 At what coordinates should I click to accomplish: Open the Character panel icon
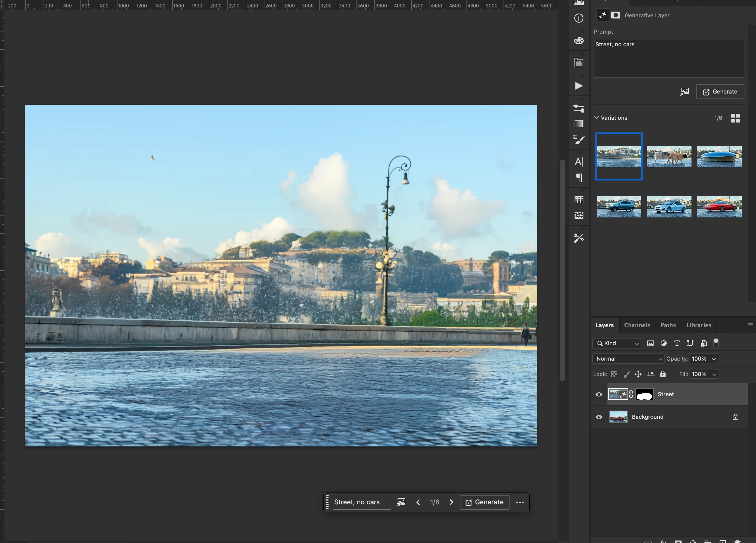tap(579, 162)
